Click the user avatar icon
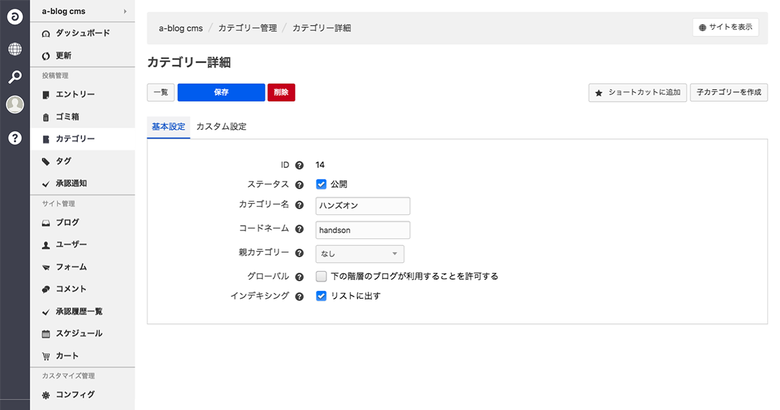Image resolution: width=780 pixels, height=410 pixels. click(15, 104)
